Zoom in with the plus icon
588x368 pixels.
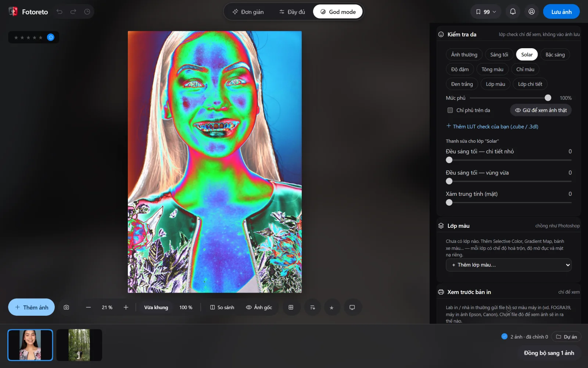[126, 307]
